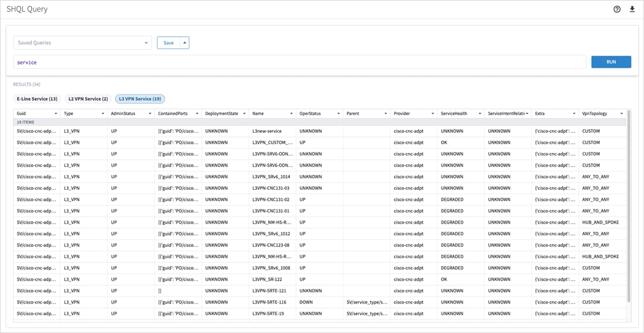Image resolution: width=644 pixels, height=333 pixels.
Task: Click the Save button
Action: point(169,42)
